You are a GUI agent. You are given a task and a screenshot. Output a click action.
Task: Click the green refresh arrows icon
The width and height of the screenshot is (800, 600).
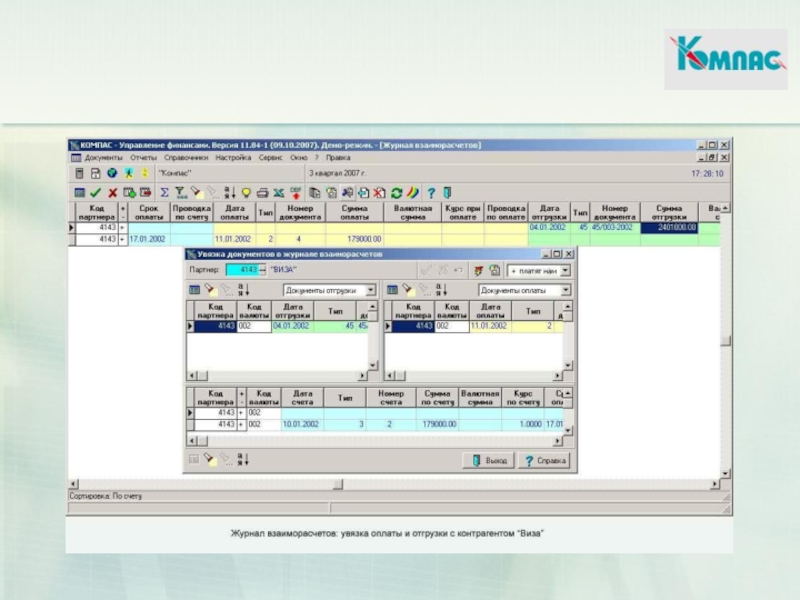coord(396,193)
